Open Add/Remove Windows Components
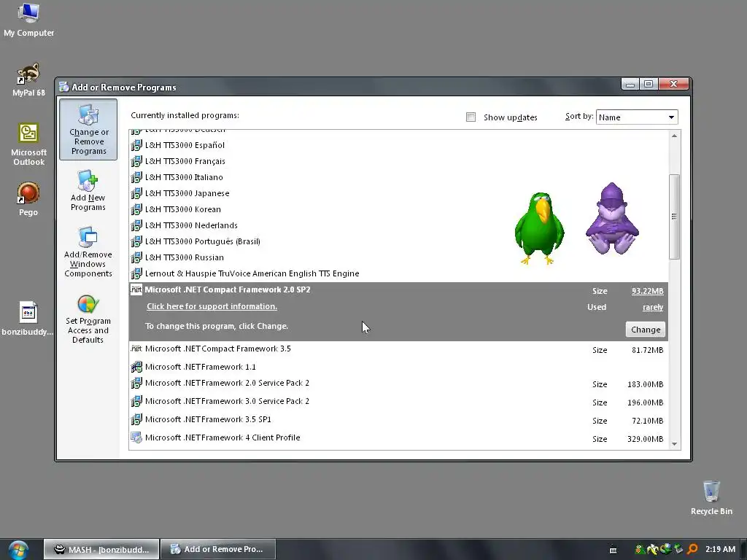 88,252
